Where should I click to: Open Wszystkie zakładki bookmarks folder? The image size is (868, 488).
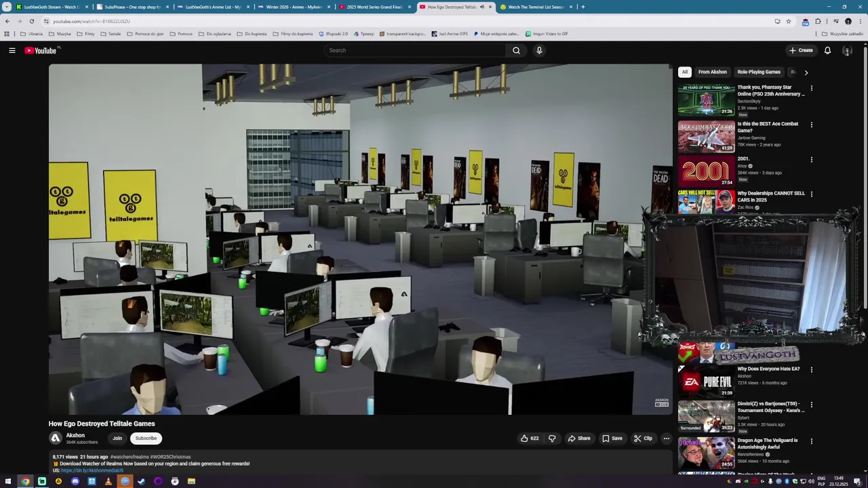coord(842,34)
